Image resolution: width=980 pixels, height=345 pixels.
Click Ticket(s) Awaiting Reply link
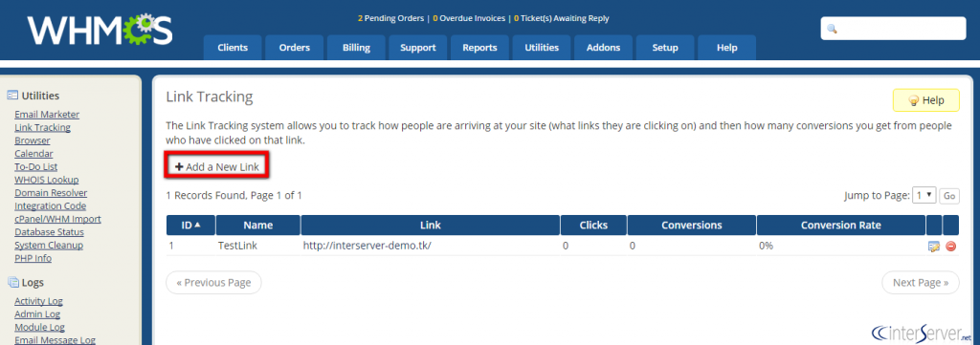tap(561, 18)
